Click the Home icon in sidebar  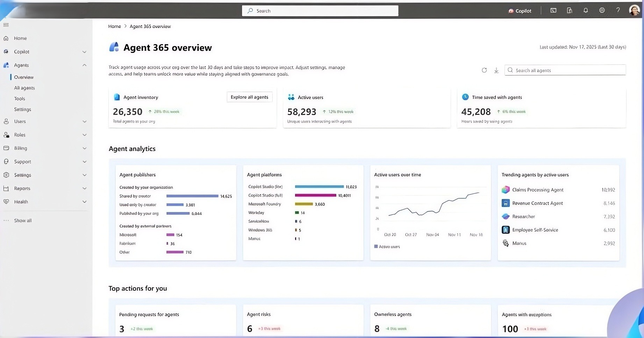coord(6,38)
